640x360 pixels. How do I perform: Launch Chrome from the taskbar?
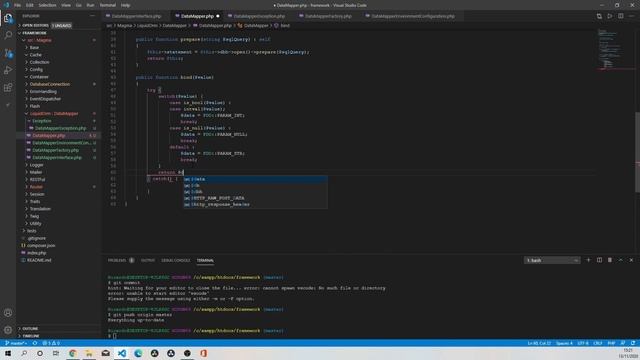(73, 353)
